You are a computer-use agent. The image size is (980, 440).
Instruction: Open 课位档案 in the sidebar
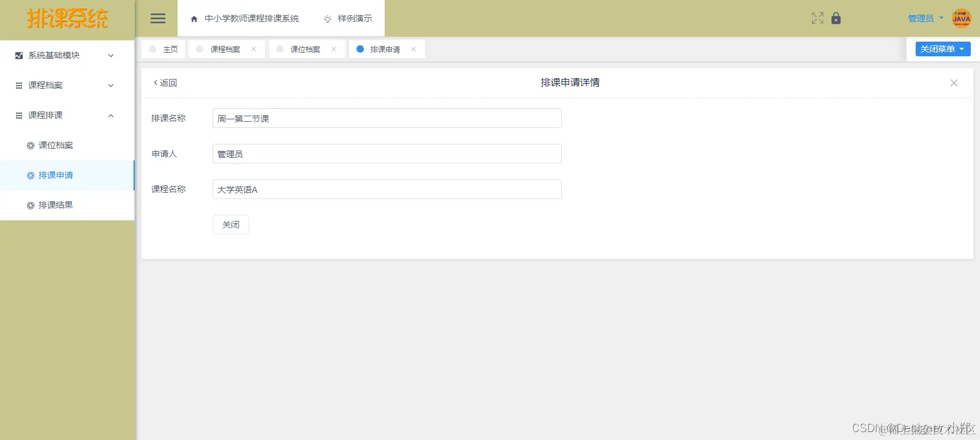point(67,146)
